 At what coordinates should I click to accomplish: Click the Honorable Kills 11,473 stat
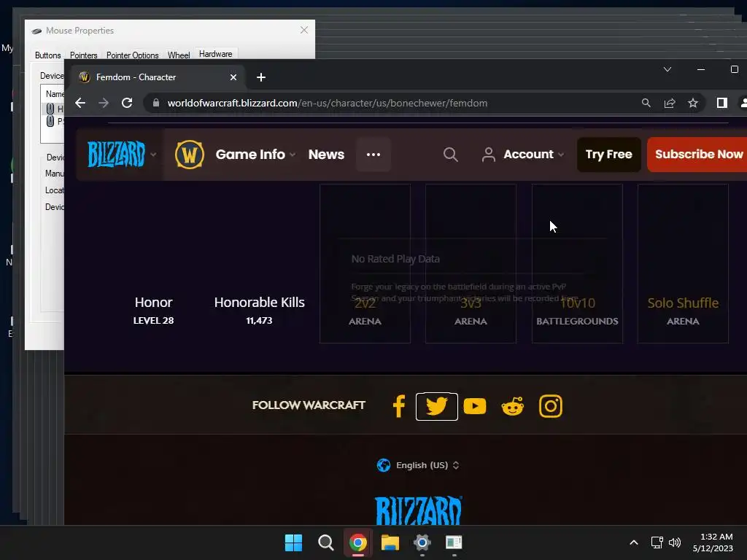pyautogui.click(x=259, y=311)
